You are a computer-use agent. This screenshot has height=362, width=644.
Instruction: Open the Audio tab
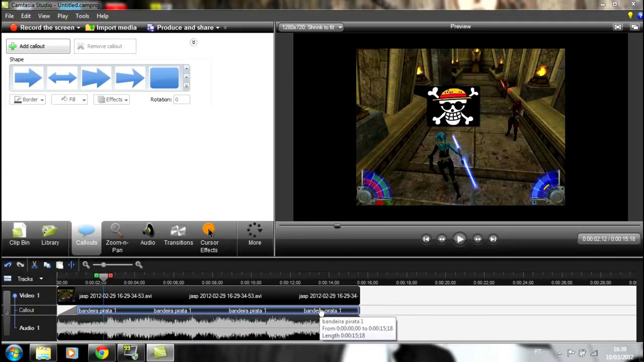coord(147,235)
